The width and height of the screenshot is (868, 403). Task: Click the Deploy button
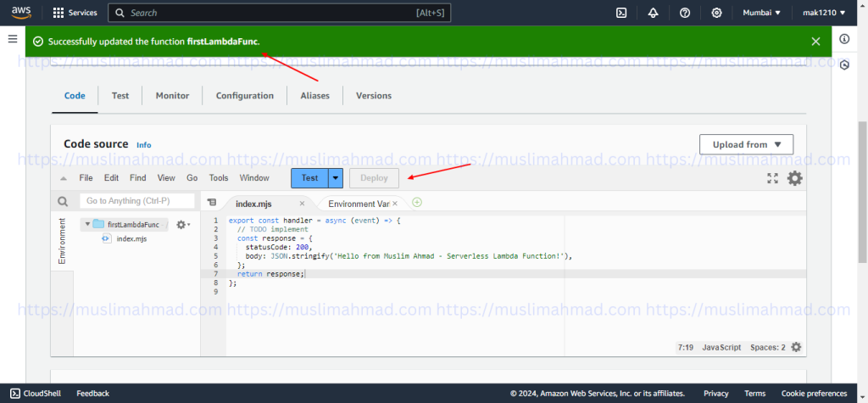(x=374, y=178)
